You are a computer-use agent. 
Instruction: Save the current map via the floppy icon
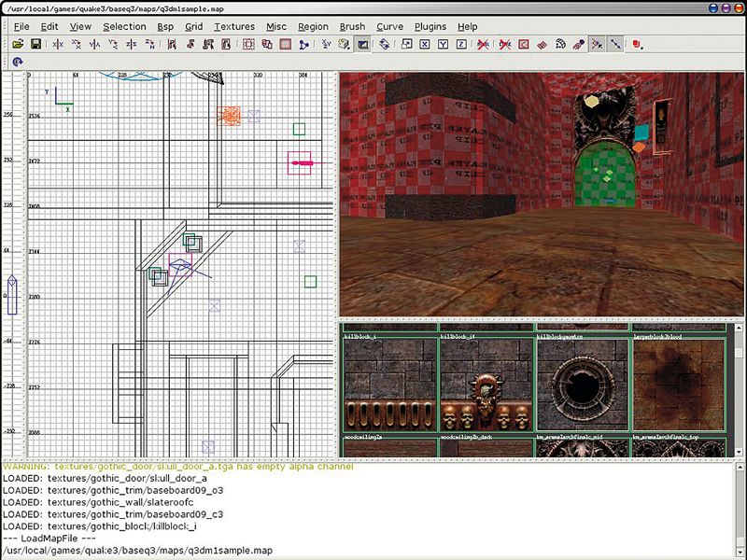(x=35, y=44)
